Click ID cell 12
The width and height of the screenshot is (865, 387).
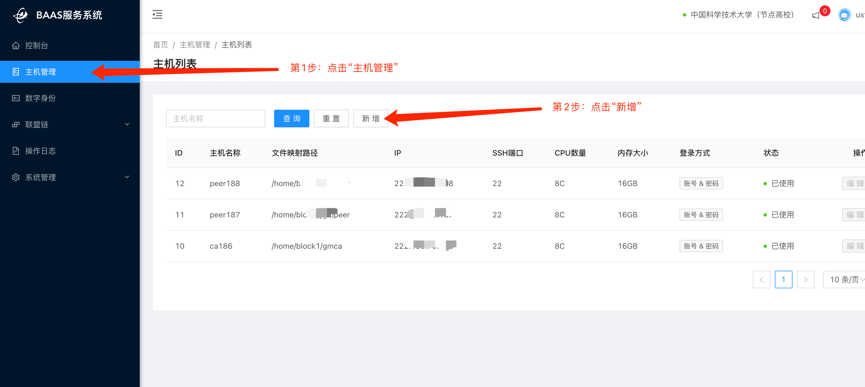tap(180, 184)
